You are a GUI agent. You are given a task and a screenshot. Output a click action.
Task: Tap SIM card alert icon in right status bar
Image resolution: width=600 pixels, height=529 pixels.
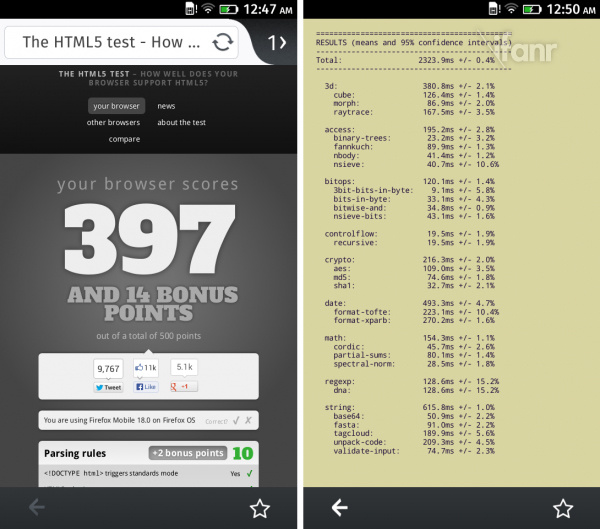494,9
